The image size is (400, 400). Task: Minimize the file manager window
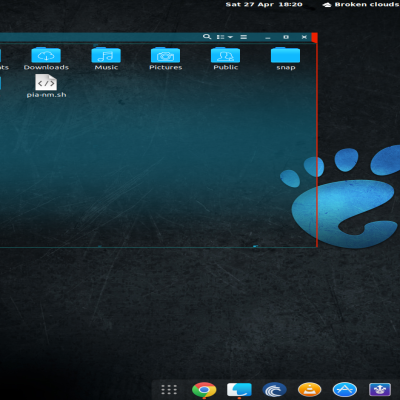tap(268, 37)
